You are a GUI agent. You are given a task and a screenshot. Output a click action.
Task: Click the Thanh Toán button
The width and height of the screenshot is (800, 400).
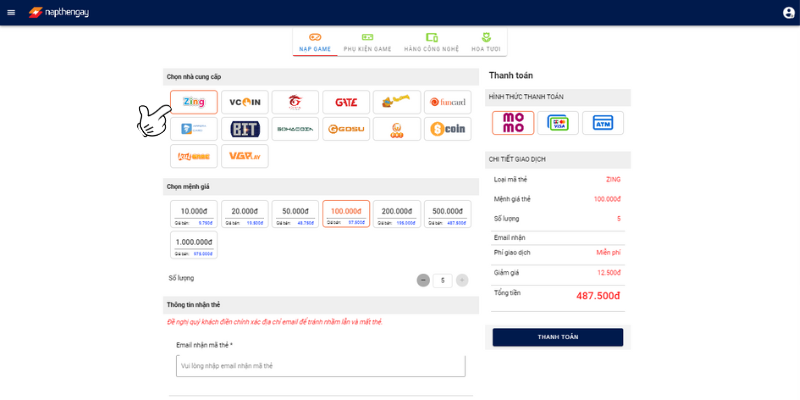tap(558, 337)
